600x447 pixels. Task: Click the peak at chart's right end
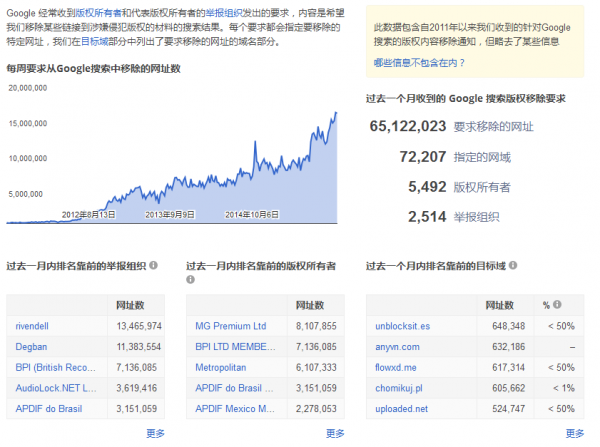(336, 113)
